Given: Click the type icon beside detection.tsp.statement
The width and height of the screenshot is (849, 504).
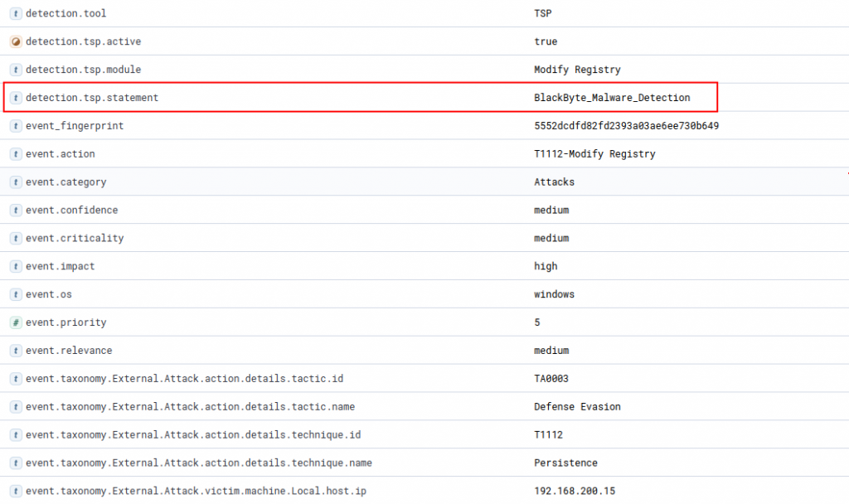Looking at the screenshot, I should 16,98.
